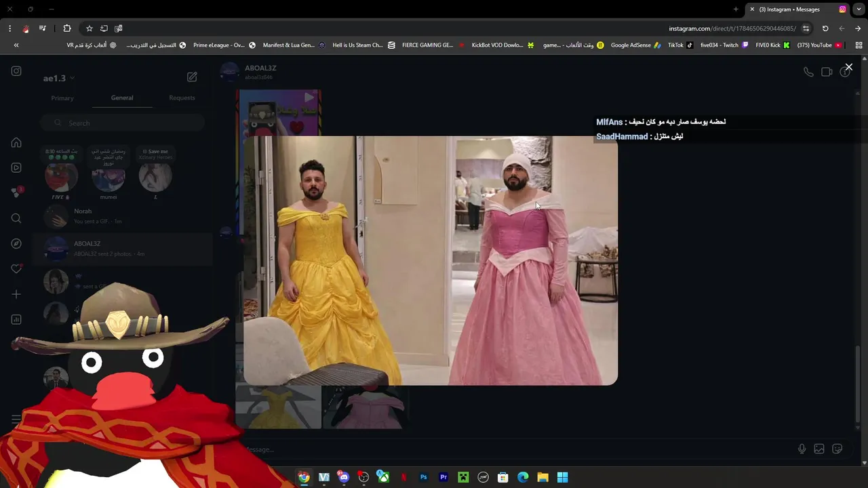Open the (375) YouTube bookmark
The height and width of the screenshot is (488, 868).
pos(819,45)
